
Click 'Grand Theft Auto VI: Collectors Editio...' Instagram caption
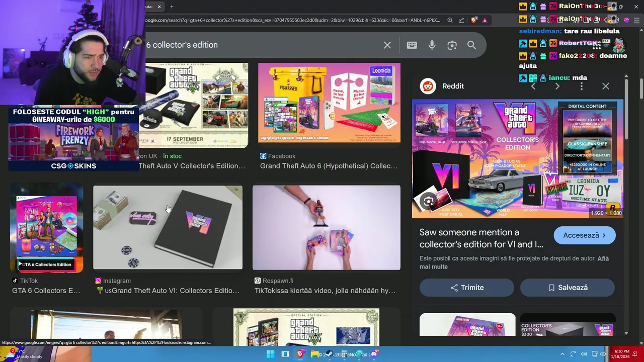click(x=168, y=291)
